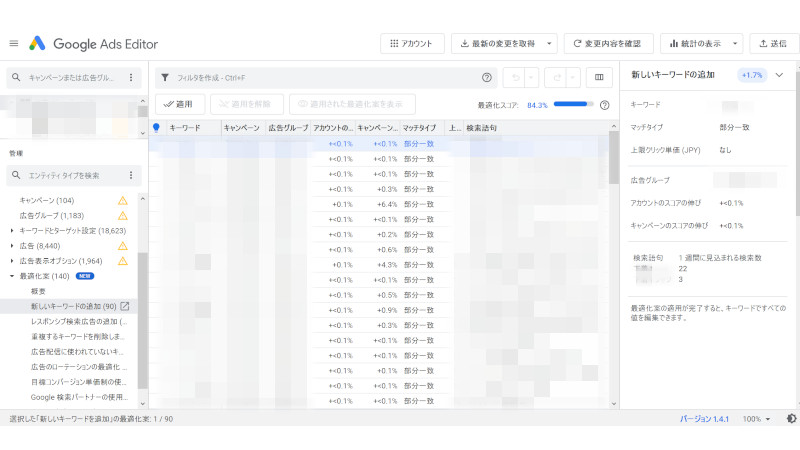The height and width of the screenshot is (450, 800).
Task: Open 最新の変更を取得 dropdown arrow
Action: [x=549, y=44]
